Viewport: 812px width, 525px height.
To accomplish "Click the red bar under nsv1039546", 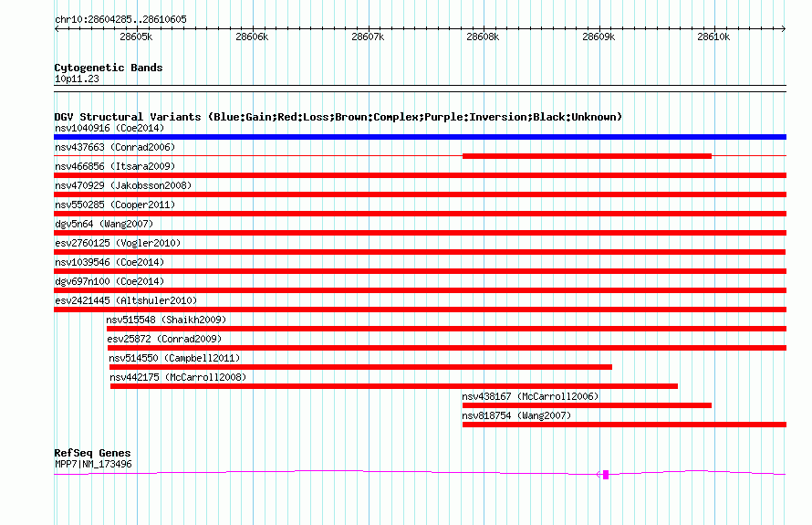I will (420, 271).
